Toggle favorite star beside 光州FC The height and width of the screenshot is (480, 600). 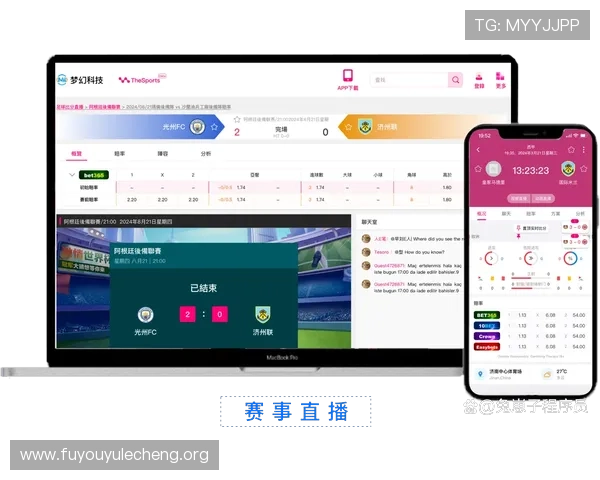[215, 127]
